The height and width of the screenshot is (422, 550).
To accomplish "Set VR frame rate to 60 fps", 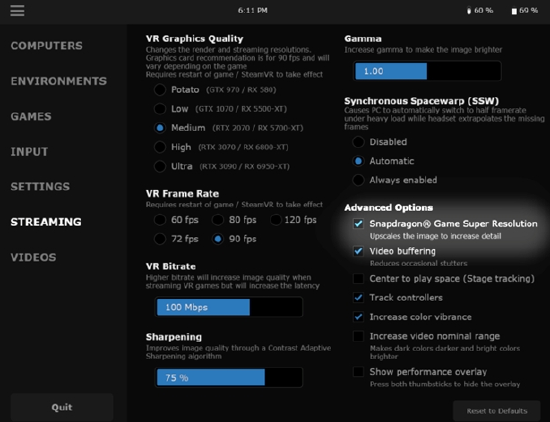I will (160, 220).
